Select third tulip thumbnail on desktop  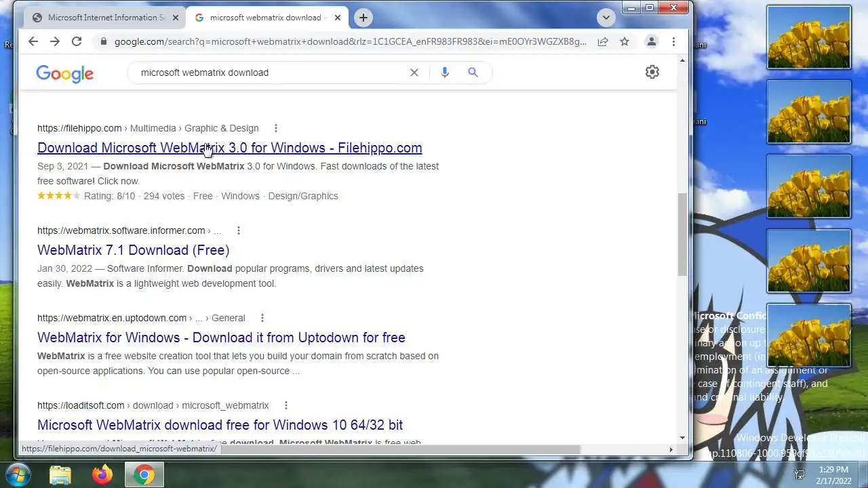pyautogui.click(x=808, y=186)
